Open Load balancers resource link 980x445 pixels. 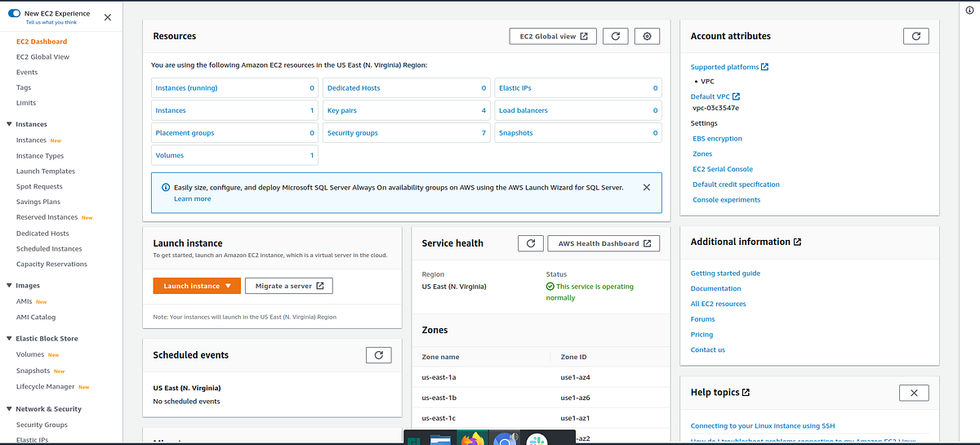coord(523,110)
